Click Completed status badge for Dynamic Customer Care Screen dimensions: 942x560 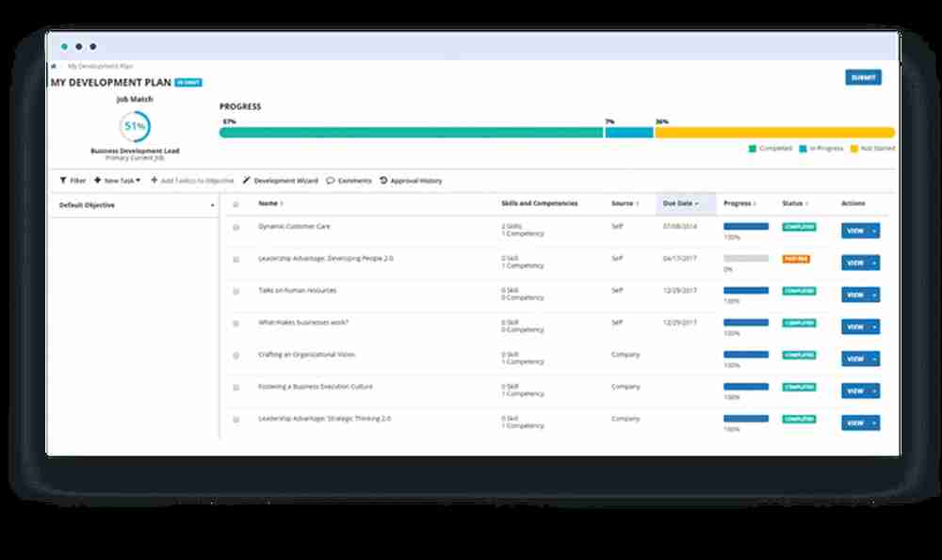(799, 227)
